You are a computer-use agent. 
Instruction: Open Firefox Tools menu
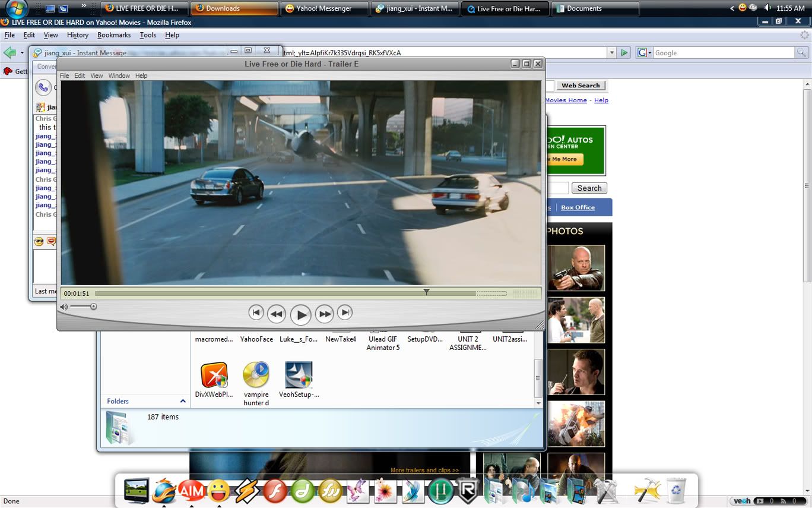point(148,35)
